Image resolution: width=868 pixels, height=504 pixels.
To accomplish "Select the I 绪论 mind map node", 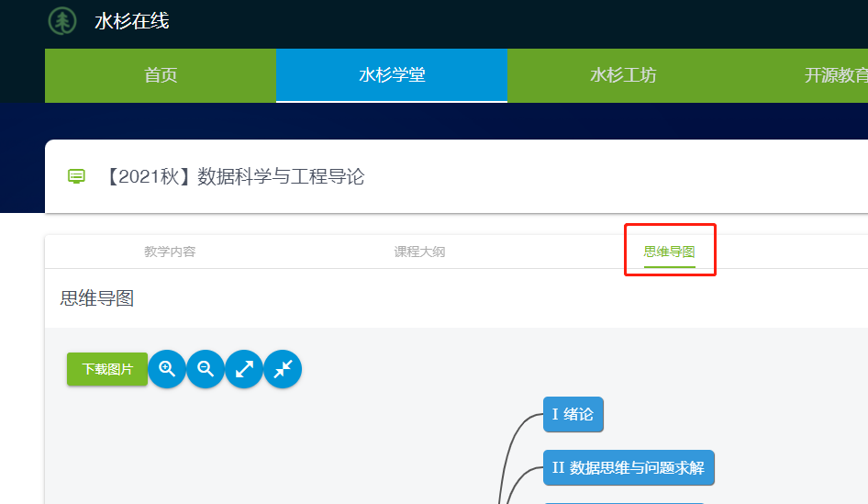I will [573, 414].
